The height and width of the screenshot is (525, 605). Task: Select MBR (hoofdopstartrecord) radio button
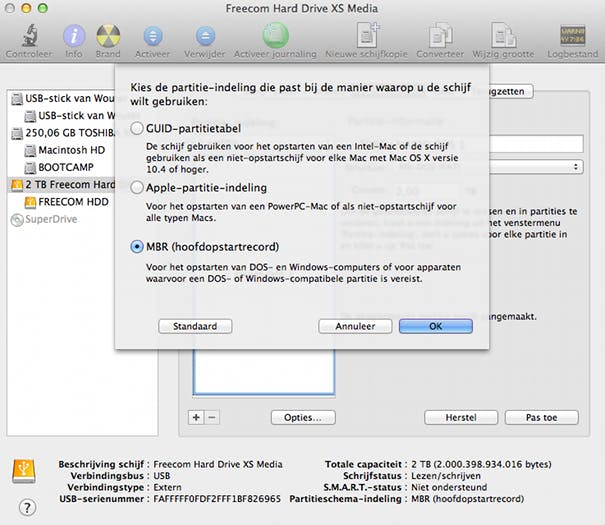coord(137,246)
